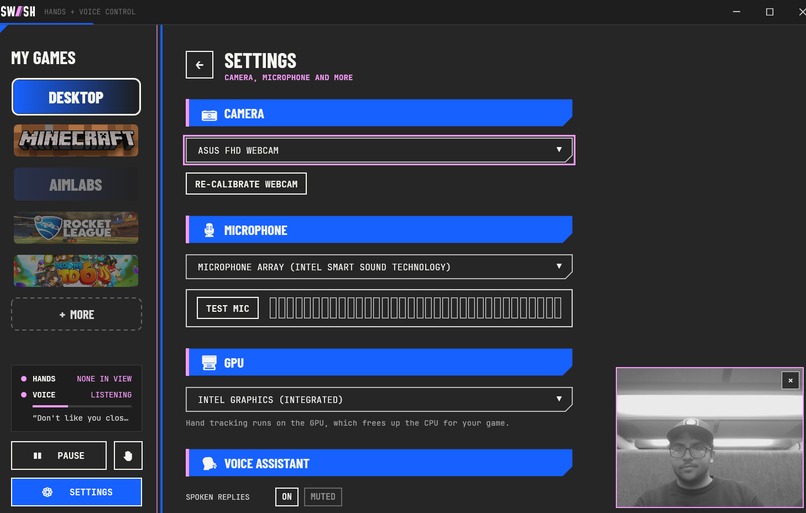Click the gear icon in Settings button
The image size is (806, 513).
47,492
